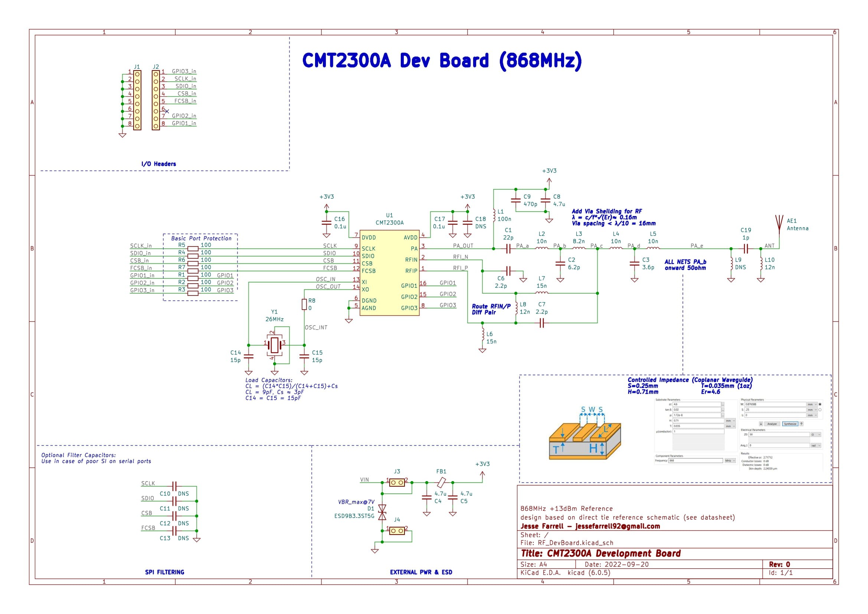
Task: Select the radio button beside the S field
Action: click(x=820, y=410)
